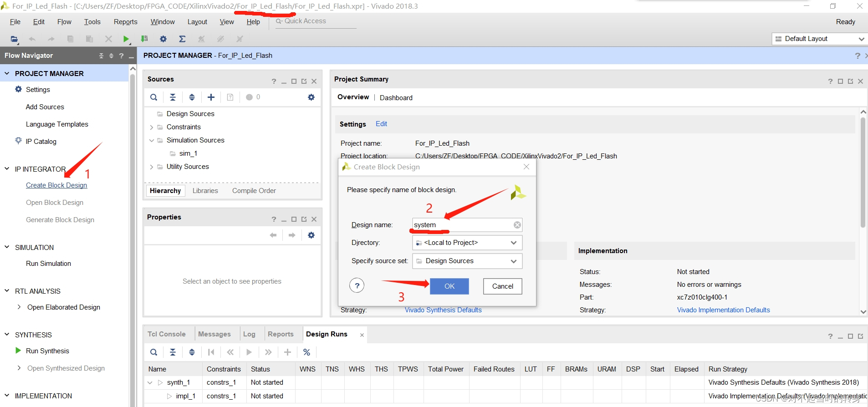Click Add Sources in Flow Navigator

[45, 107]
